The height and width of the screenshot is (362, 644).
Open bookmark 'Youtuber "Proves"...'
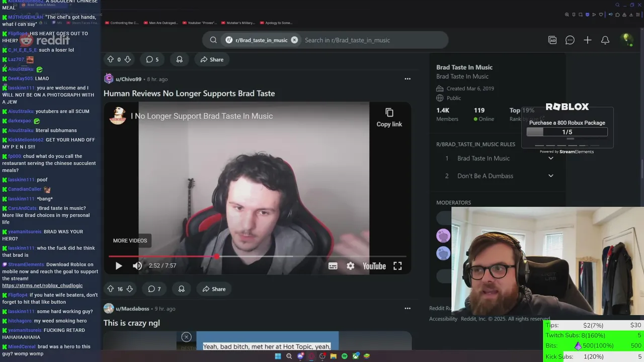(x=200, y=23)
